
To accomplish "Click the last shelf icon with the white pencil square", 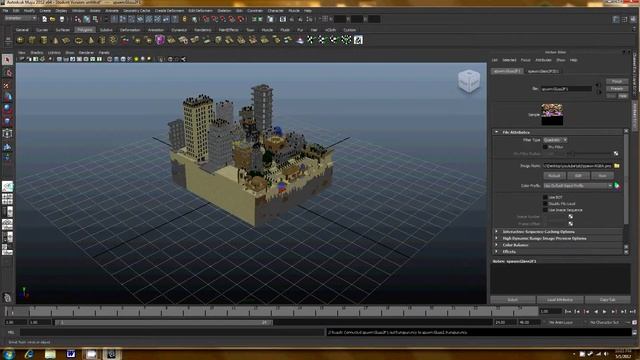I will point(358,40).
